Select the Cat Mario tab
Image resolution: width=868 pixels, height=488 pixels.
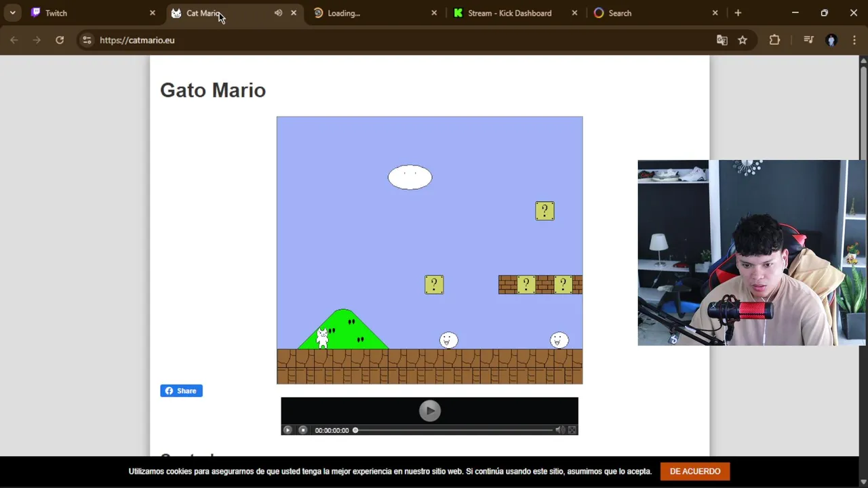(x=203, y=13)
